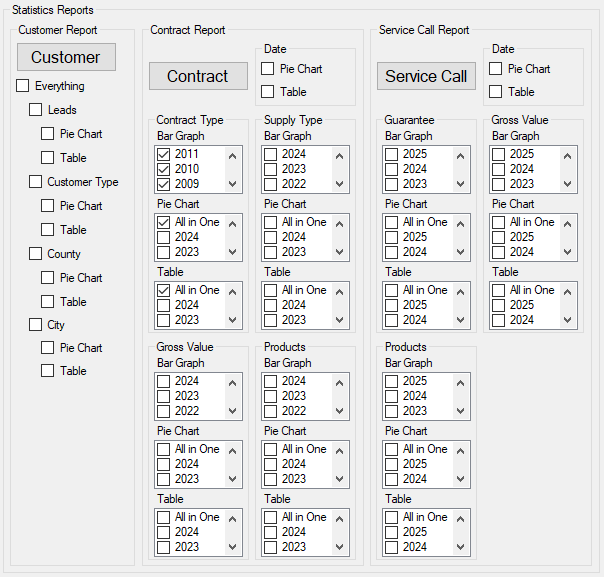
Task: Check Table under Service Call Report Date
Action: tap(496, 92)
